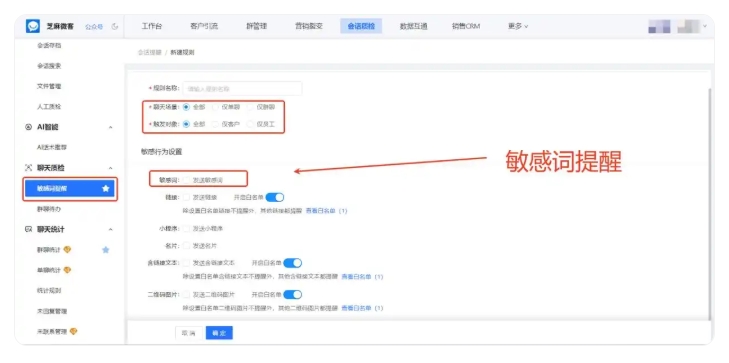Click the star beside 群聊统计

[106, 250]
